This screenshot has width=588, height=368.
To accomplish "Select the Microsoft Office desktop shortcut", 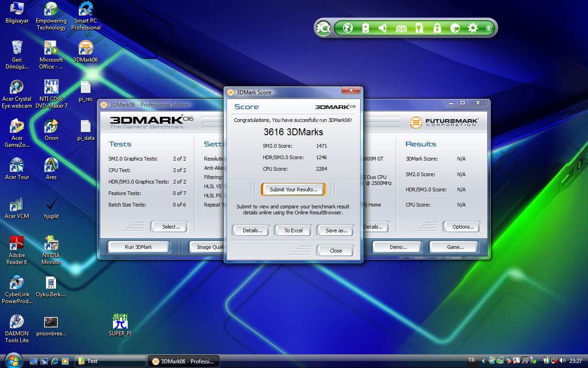I will pos(51,55).
